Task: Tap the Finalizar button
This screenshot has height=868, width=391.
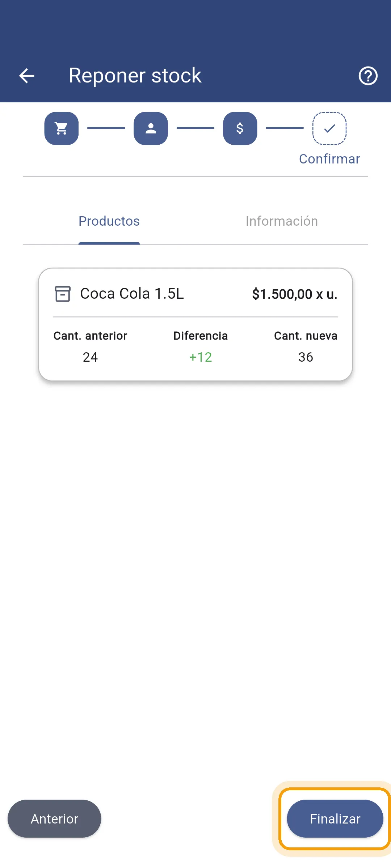Action: point(335,819)
